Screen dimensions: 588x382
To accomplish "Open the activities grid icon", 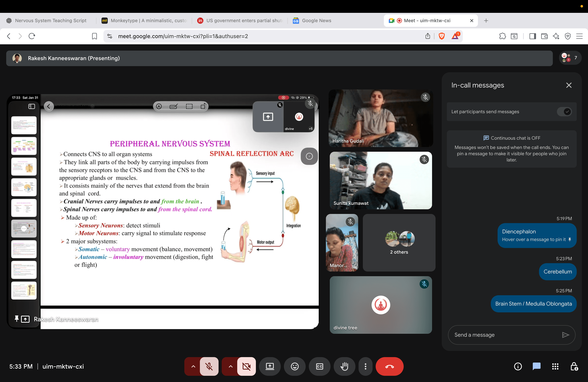I will click(555, 366).
